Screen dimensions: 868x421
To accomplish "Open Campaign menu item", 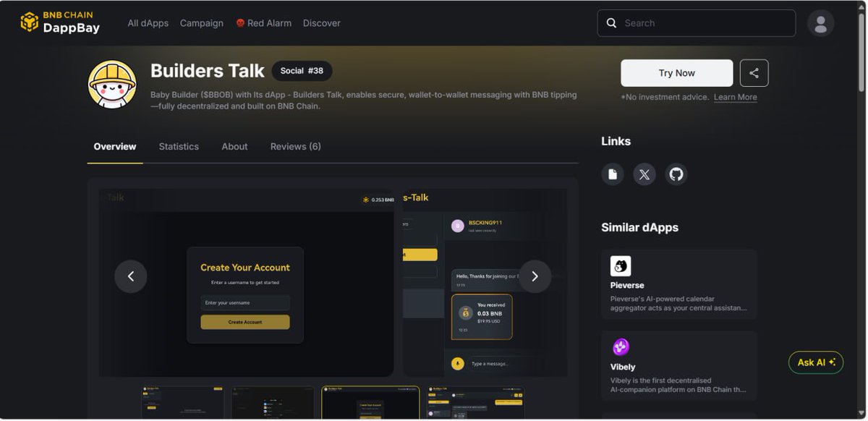I will (202, 23).
